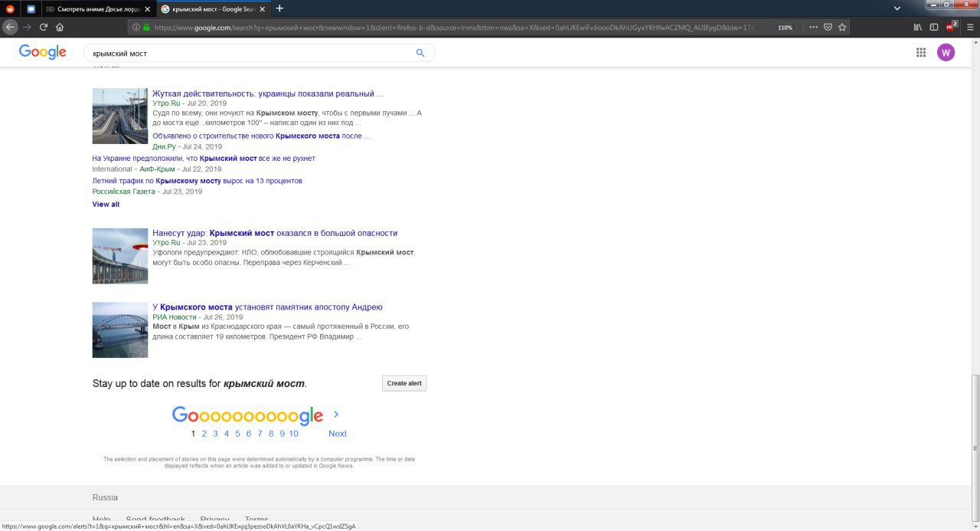
Task: Open Летний трафик по Крымскому мосту link
Action: coord(198,181)
